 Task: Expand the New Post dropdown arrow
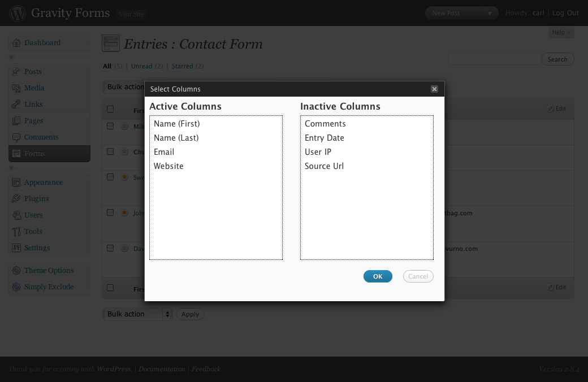coord(490,13)
